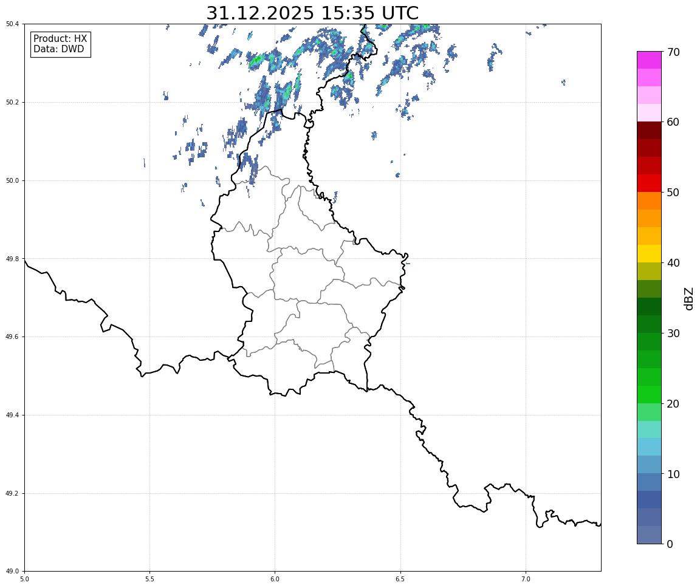
Task: Click the '49.4' latitude tick label
Action: [x=12, y=415]
